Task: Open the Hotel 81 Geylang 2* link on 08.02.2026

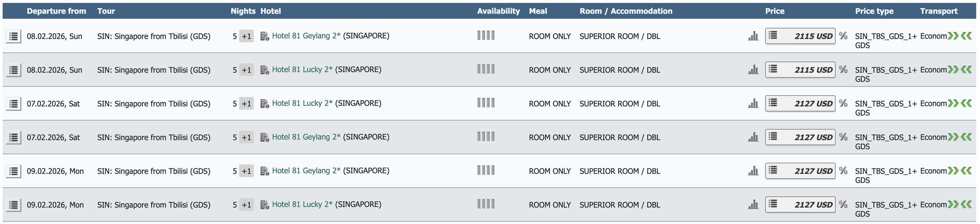Action: [x=306, y=36]
